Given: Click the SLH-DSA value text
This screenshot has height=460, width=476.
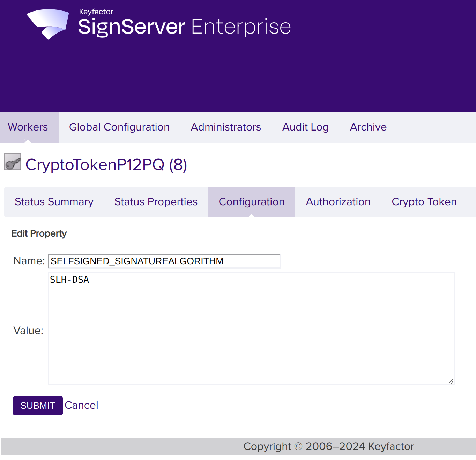Looking at the screenshot, I should tap(69, 279).
